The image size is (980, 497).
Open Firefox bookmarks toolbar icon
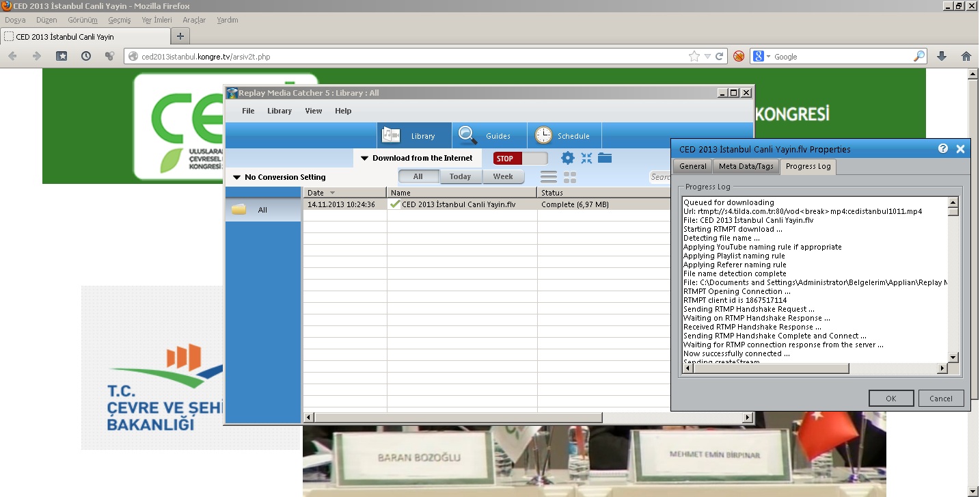click(x=62, y=56)
